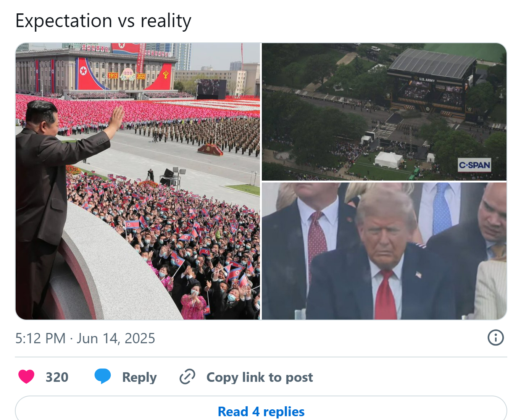Open the left parade crowd photo

(x=138, y=181)
